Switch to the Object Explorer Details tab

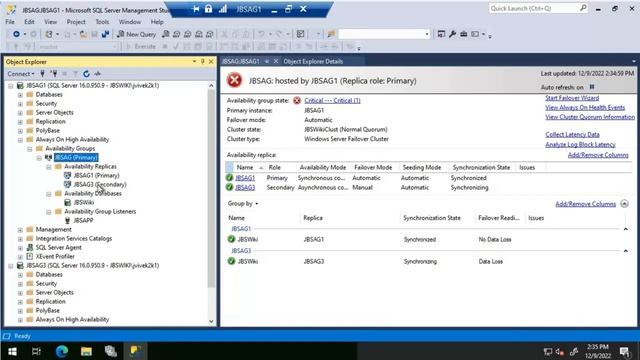coord(313,61)
